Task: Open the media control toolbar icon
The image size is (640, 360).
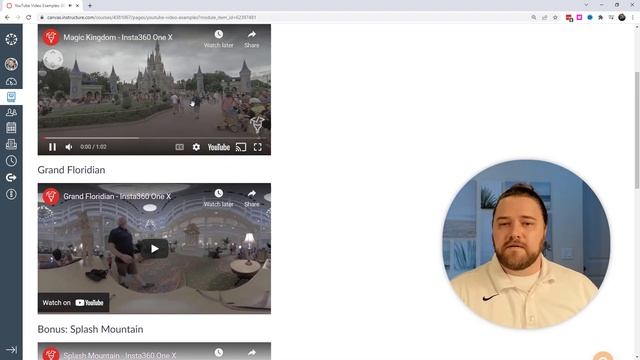Action: pyautogui.click(x=611, y=18)
